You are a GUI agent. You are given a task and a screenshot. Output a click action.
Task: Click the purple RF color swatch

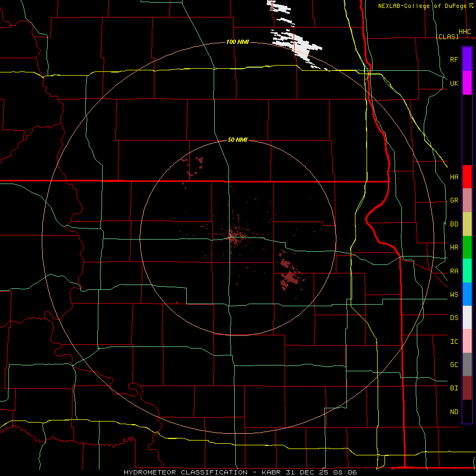click(467, 59)
